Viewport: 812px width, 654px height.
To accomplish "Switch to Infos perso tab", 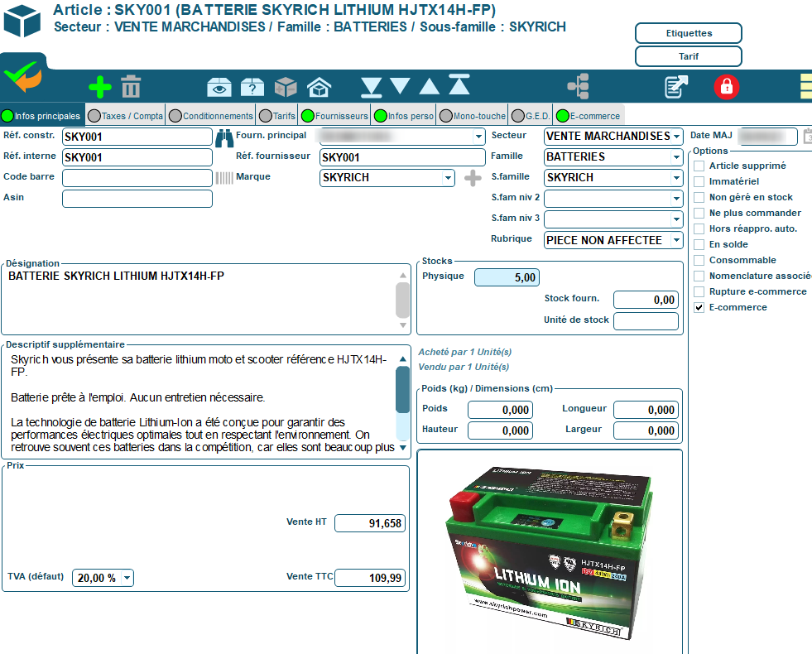I will coord(404,116).
